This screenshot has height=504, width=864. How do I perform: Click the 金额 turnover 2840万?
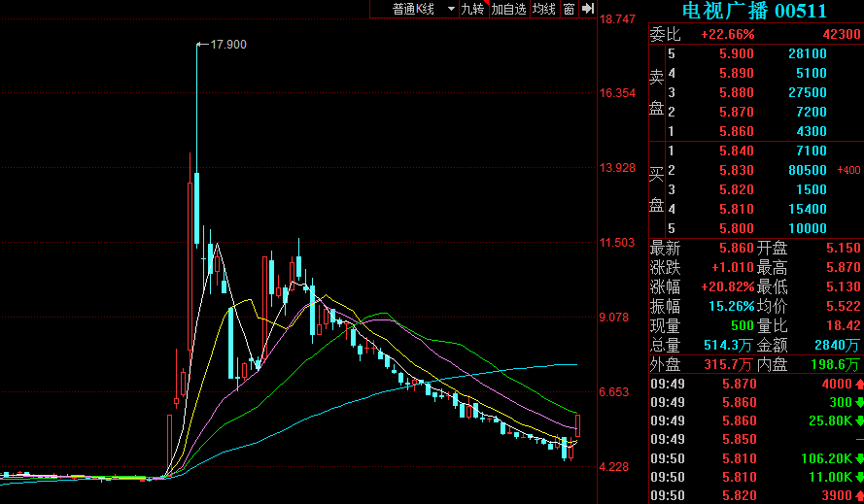coord(837,346)
